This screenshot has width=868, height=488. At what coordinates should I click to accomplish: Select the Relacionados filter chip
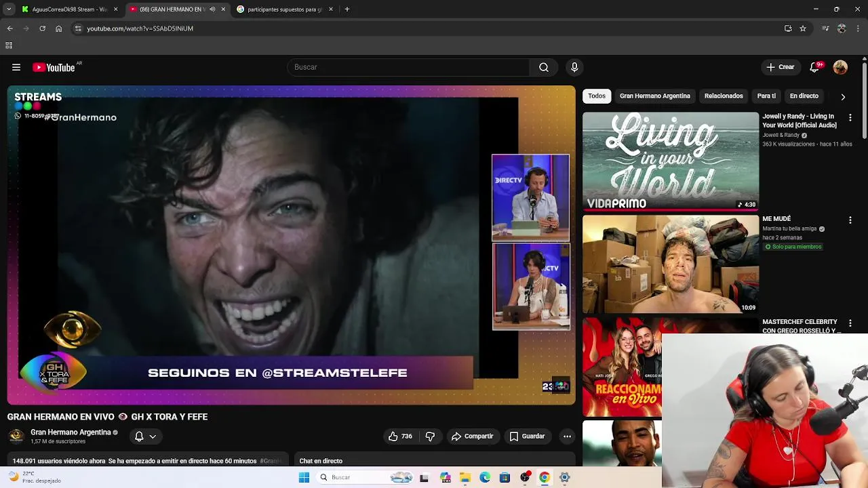click(724, 96)
